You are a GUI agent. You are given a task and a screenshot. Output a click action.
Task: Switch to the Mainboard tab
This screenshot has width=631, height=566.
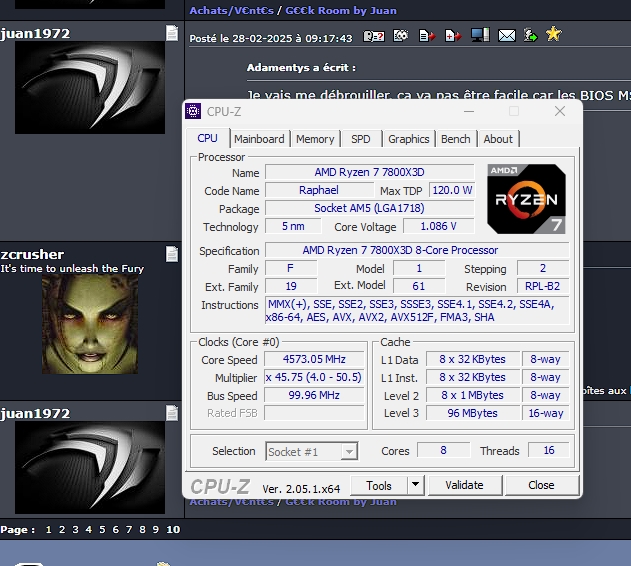tap(259, 139)
